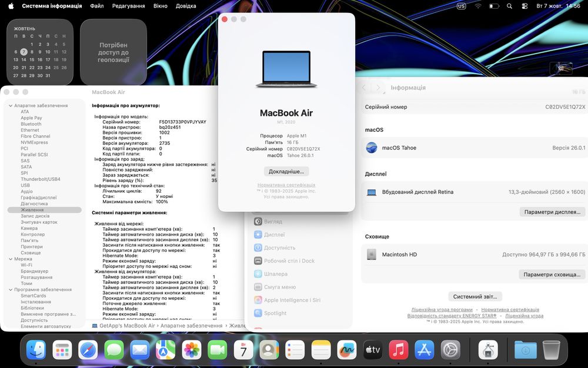The height and width of the screenshot is (368, 588).
Task: Open Photos from the Dock
Action: [192, 350]
